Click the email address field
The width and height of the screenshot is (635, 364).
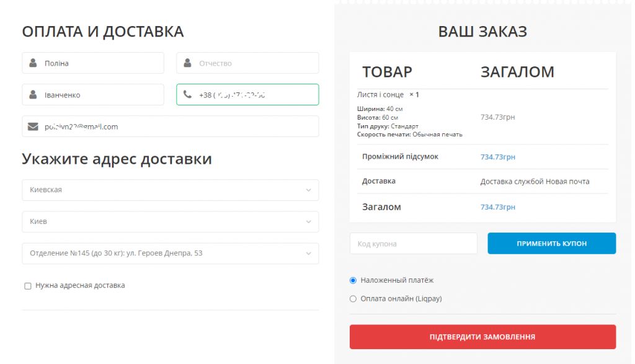[x=180, y=127]
